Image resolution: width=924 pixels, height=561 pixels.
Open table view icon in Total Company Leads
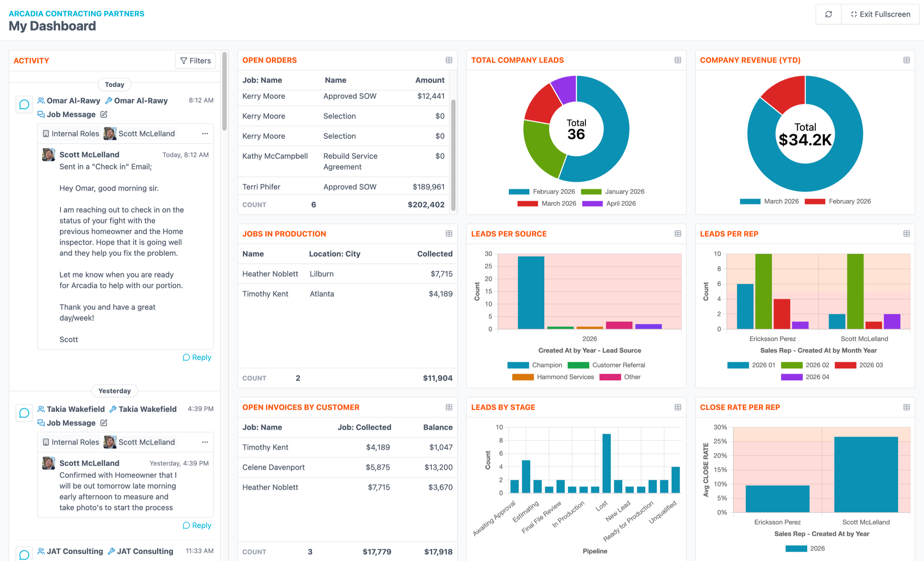677,60
